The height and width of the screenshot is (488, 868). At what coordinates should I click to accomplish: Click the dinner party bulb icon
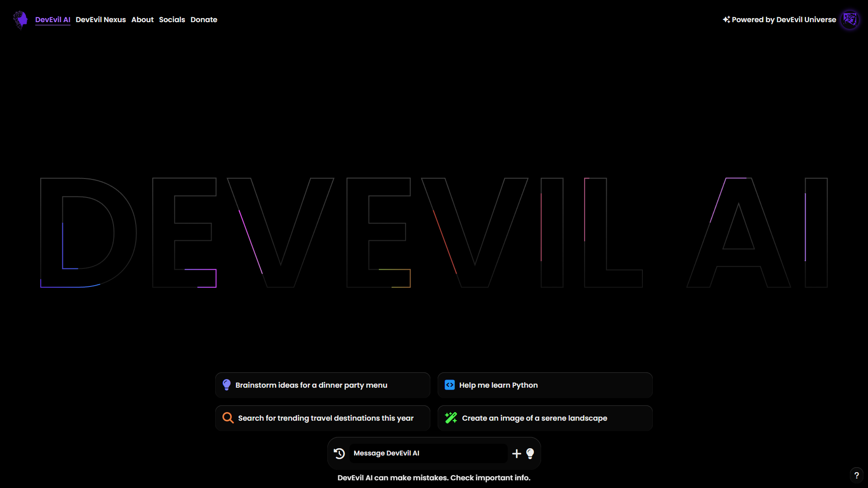[226, 385]
